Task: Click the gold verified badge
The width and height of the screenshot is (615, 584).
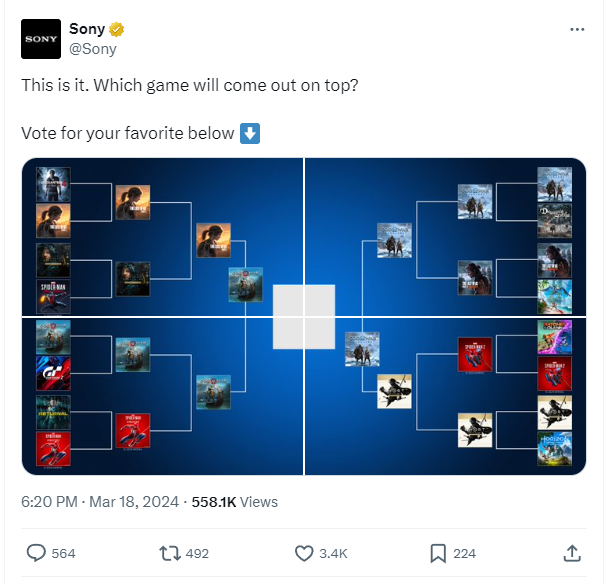Action: click(x=116, y=29)
